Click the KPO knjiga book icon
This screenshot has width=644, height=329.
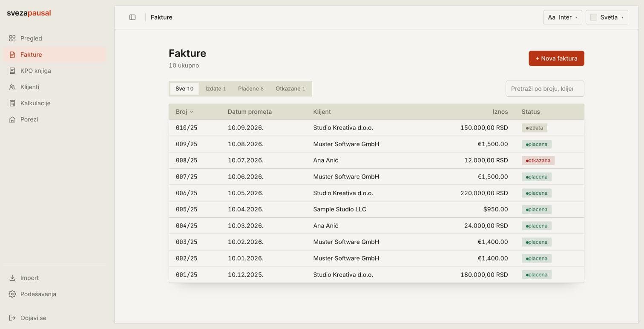(x=12, y=71)
